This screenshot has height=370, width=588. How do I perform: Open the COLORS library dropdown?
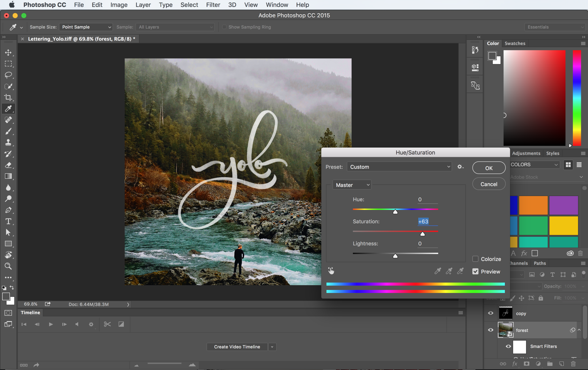pyautogui.click(x=534, y=165)
